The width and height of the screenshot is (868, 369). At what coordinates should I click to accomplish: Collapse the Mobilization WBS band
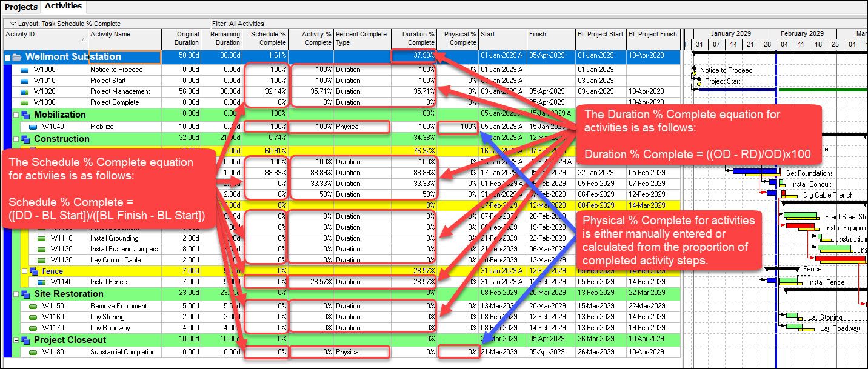(x=16, y=115)
